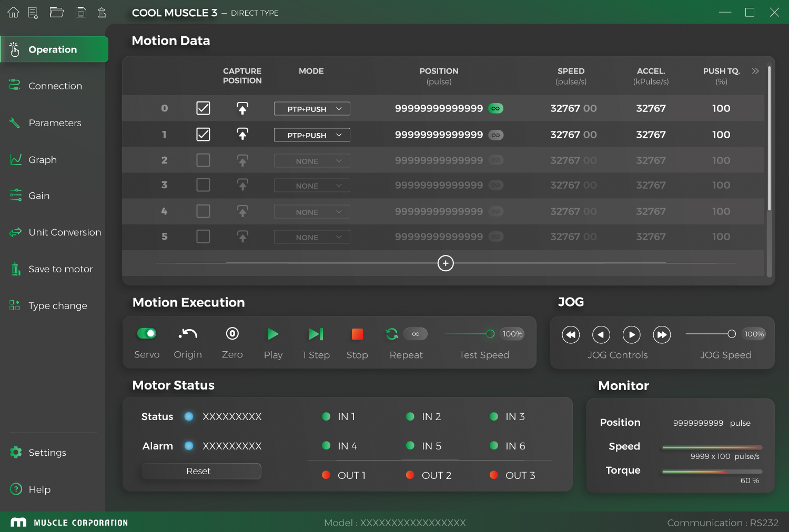This screenshot has width=789, height=532.
Task: JOG slow reverse button
Action: click(601, 334)
